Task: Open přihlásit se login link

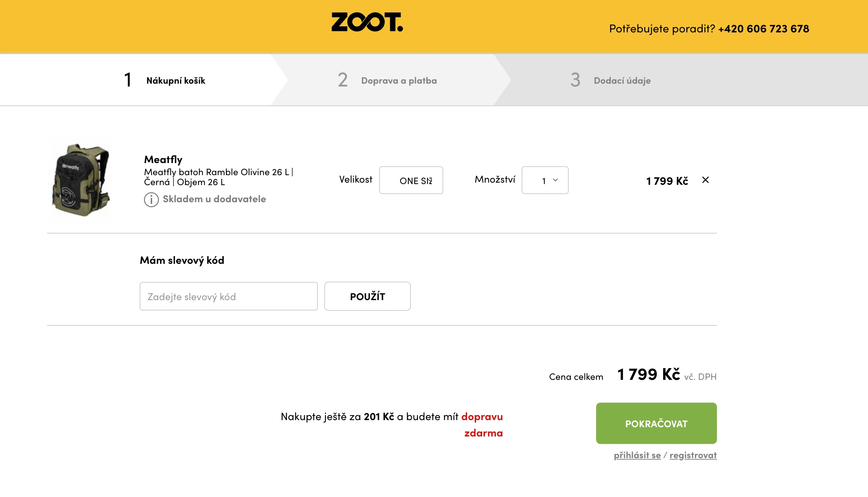Action: tap(637, 455)
